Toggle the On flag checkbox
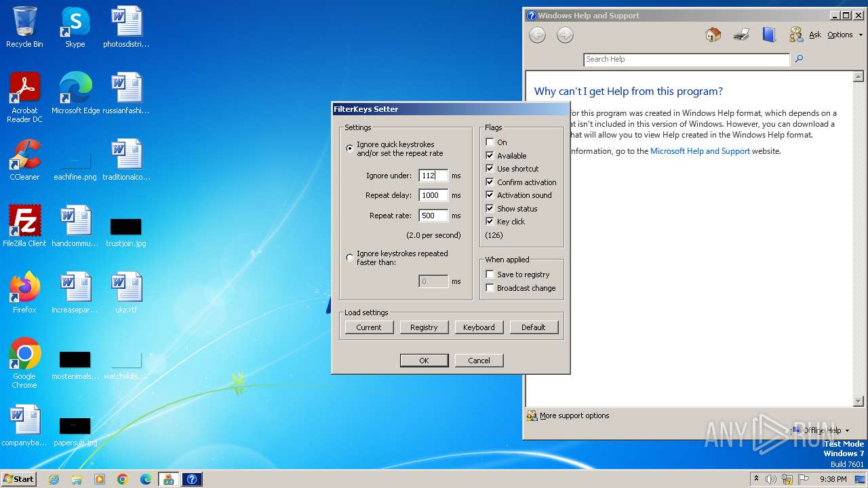This screenshot has height=488, width=868. (490, 142)
